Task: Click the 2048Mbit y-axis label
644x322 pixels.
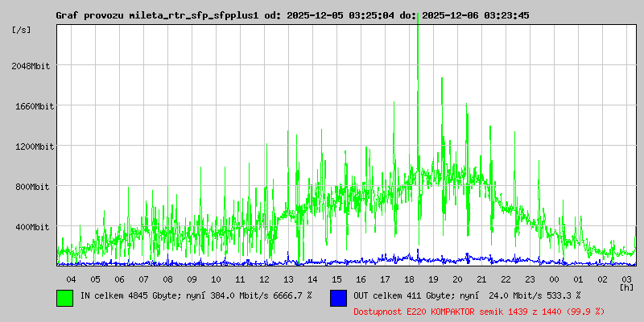Action: click(x=32, y=66)
